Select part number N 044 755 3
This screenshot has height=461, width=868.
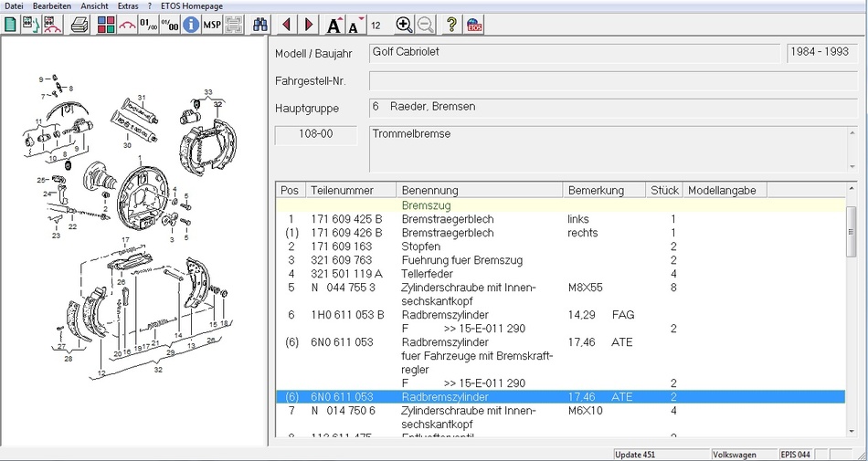point(344,288)
